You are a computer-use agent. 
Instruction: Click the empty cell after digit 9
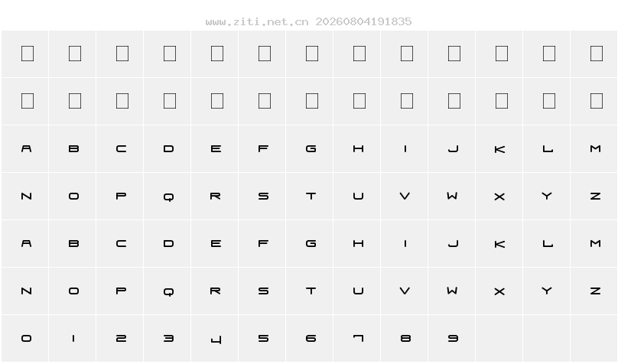click(499, 339)
